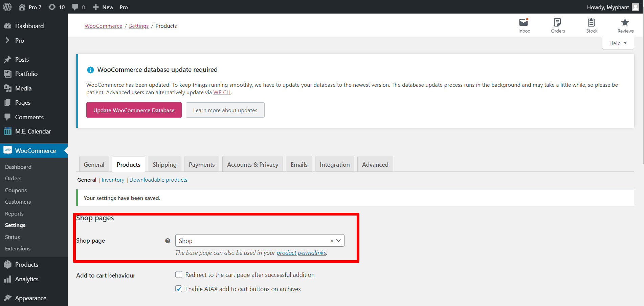The width and height of the screenshot is (644, 306).
Task: Open WooCommerce Orders submenu
Action: point(13,179)
